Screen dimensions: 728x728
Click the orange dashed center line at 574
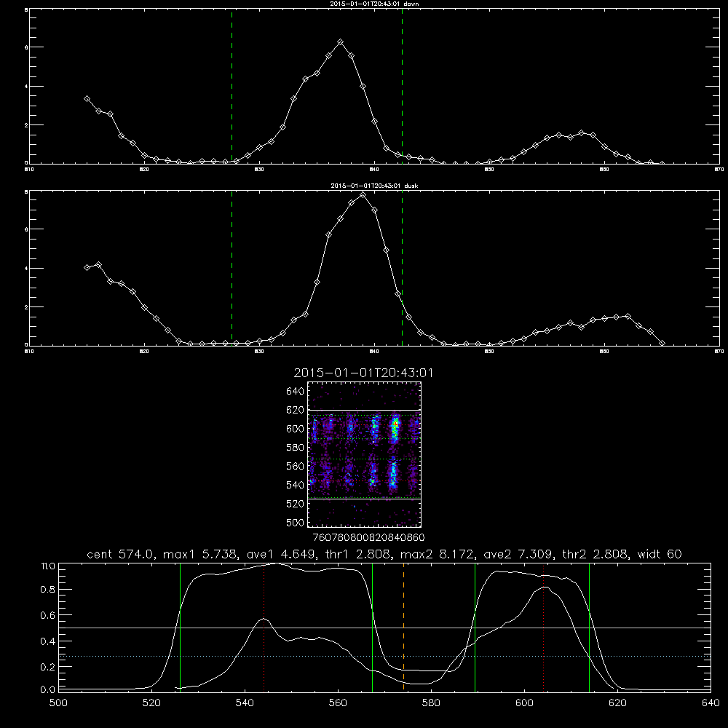403,627
